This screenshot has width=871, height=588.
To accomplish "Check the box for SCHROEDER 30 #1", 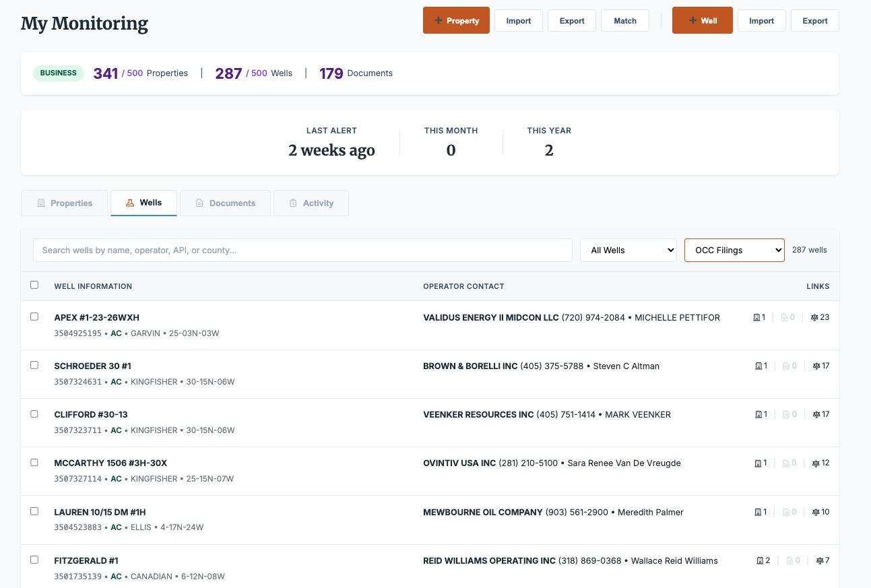I will pos(34,365).
